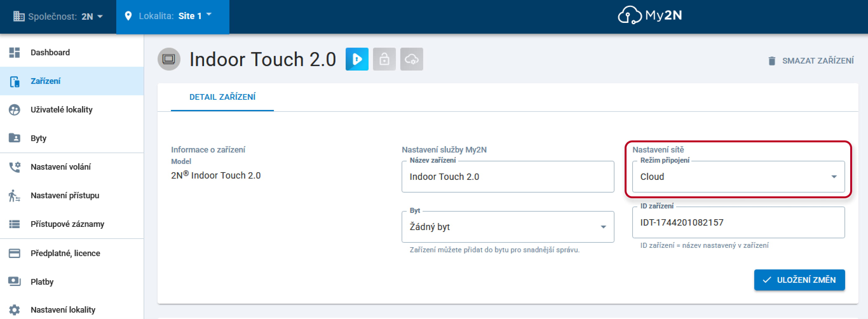The height and width of the screenshot is (319, 868).
Task: Click the Platby payments icon
Action: click(x=15, y=282)
